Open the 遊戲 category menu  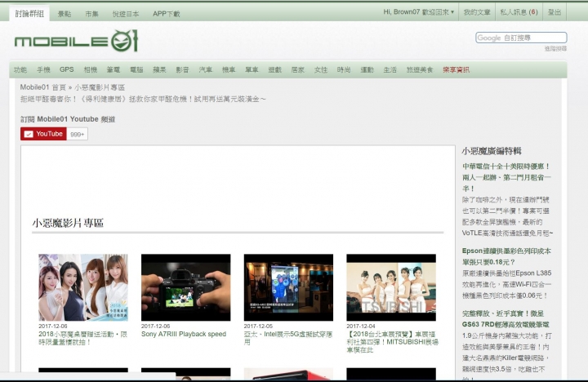(x=275, y=69)
